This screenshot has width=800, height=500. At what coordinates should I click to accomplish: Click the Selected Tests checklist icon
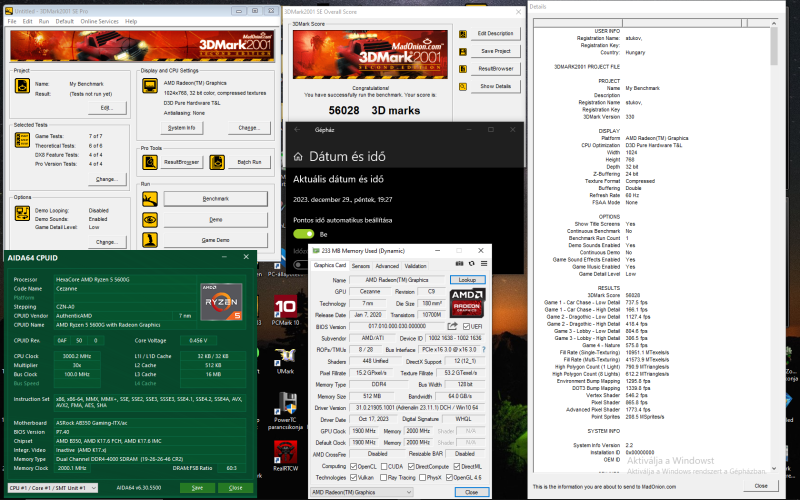22,140
